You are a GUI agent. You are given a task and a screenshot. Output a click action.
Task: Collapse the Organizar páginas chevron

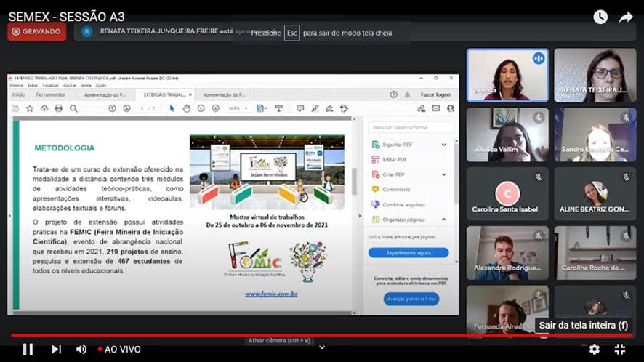443,220
